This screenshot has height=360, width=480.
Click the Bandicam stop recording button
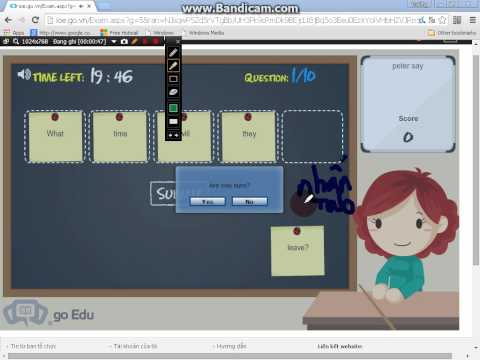[156, 41]
